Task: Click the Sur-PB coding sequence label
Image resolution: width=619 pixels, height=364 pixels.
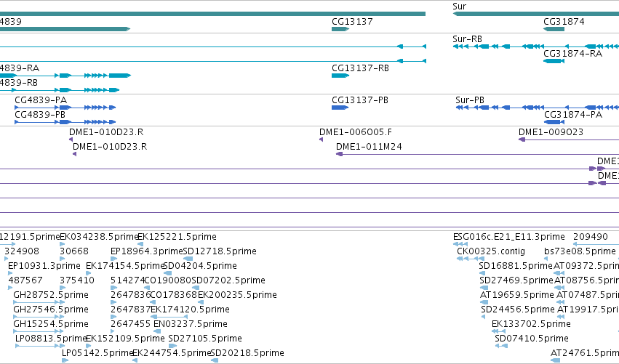Action: click(x=470, y=100)
